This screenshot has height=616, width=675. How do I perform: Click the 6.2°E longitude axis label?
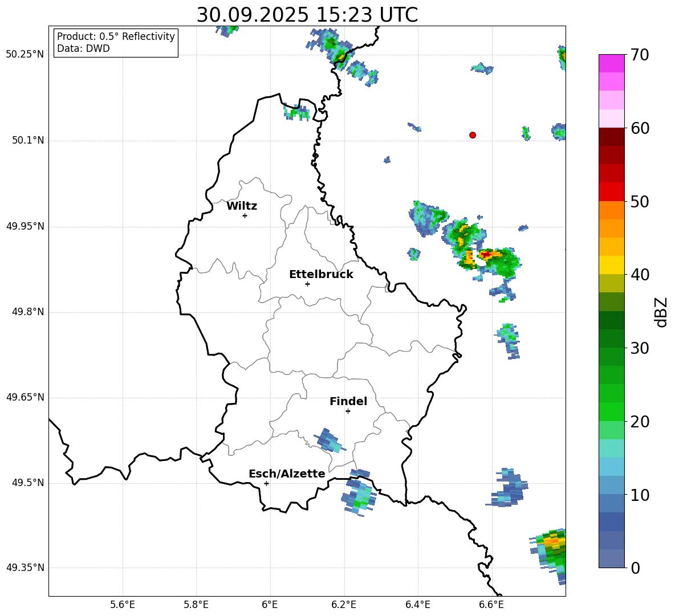pyautogui.click(x=344, y=604)
